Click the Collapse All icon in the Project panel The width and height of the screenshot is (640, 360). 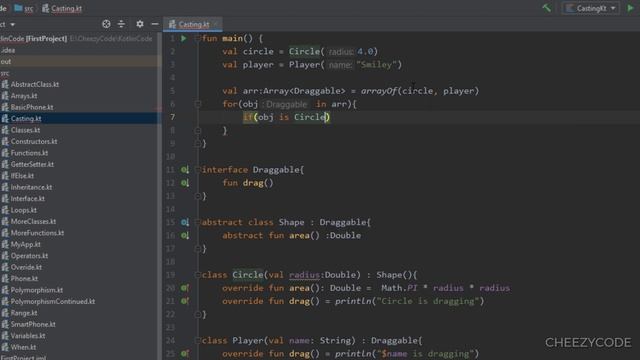pos(121,24)
